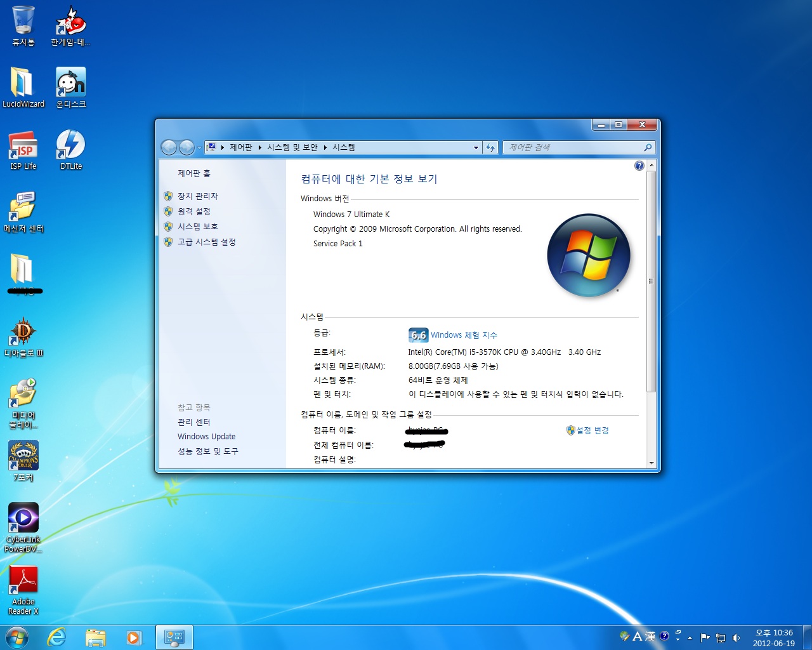
Task: Click the forward navigation arrow button
Action: tap(187, 147)
